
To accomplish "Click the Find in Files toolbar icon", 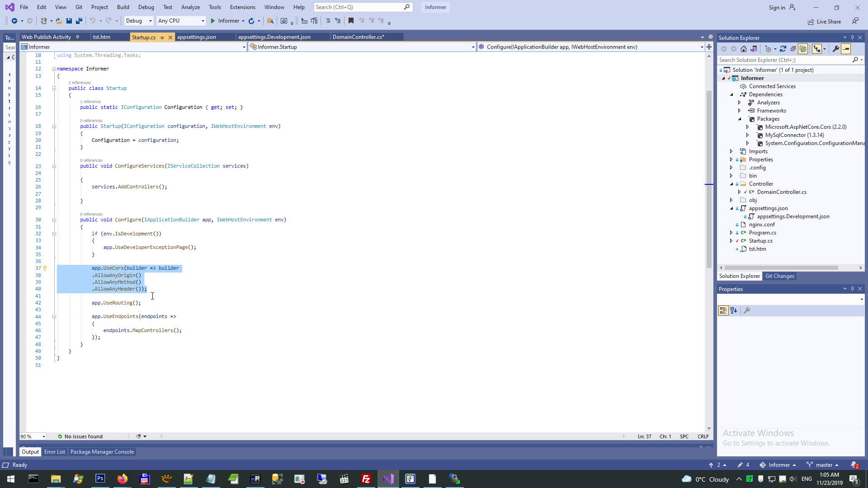I will coord(270,21).
